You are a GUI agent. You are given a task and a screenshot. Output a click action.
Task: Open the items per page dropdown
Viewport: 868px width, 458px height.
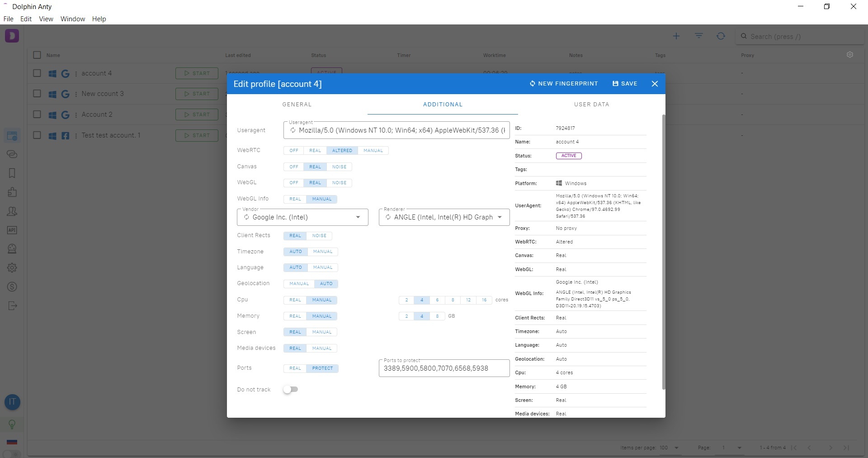676,448
